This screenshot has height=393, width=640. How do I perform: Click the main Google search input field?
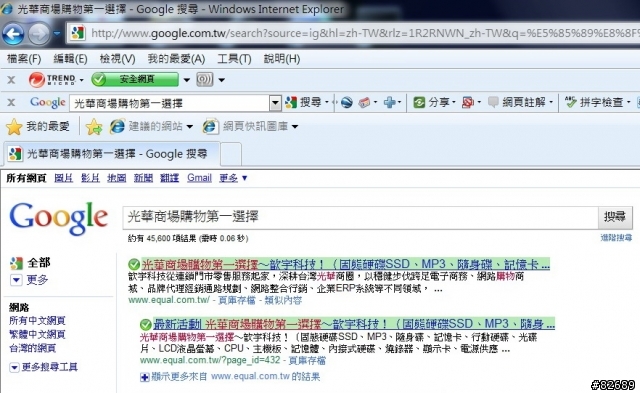361,217
